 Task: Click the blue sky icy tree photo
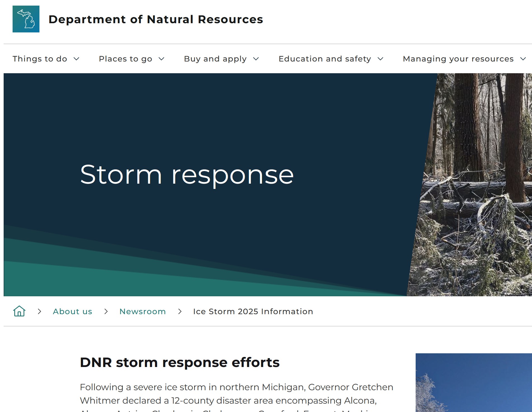click(474, 383)
